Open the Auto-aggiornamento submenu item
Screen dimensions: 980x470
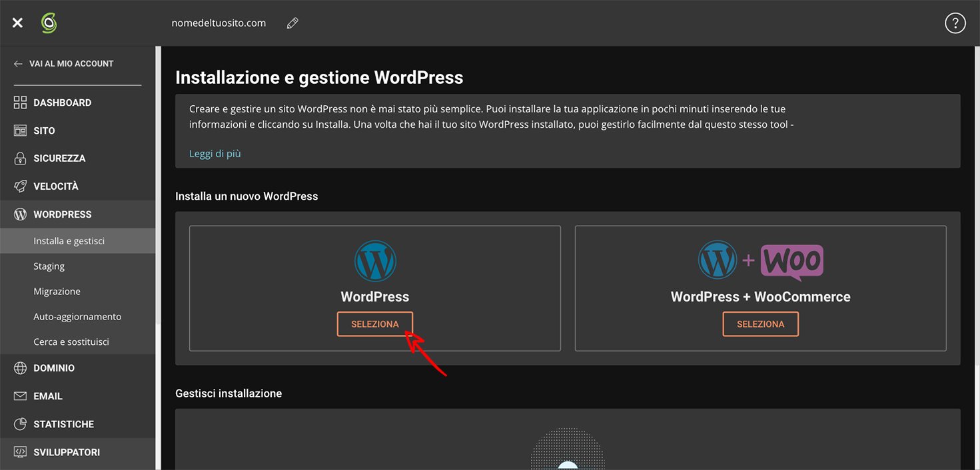point(77,317)
